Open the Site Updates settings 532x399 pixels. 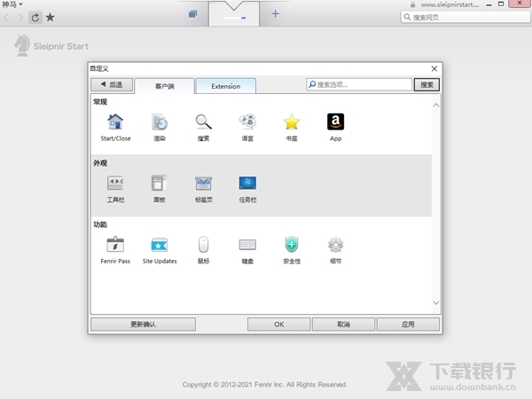tap(160, 246)
